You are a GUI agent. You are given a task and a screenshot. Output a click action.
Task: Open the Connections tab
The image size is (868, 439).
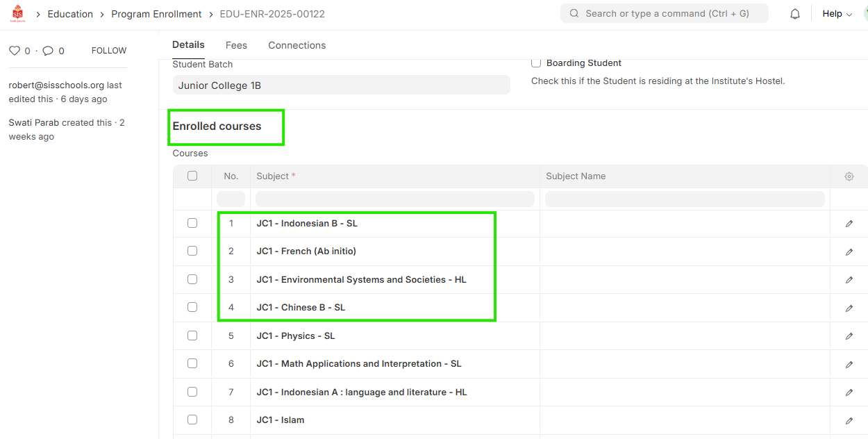click(297, 45)
